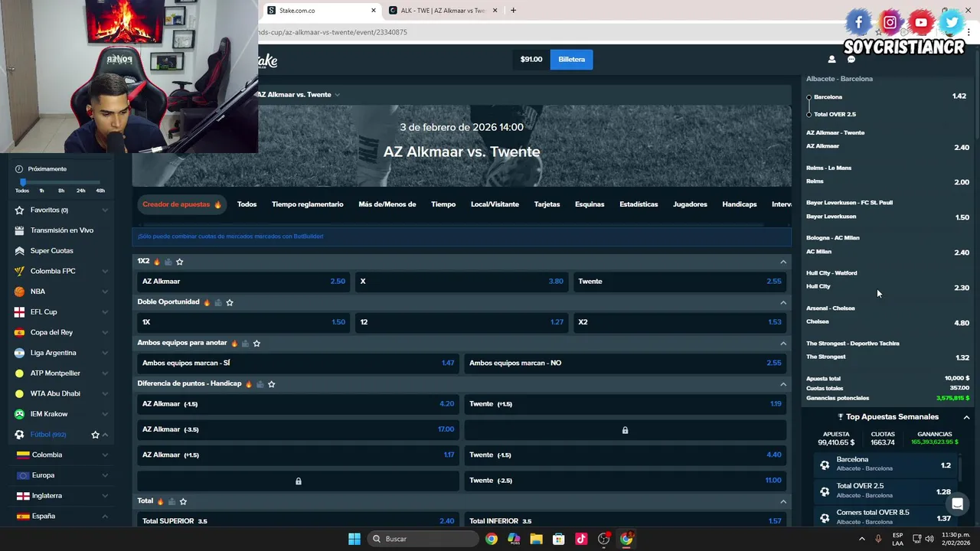Open Microsoft 365 Copilot from the taskbar

[514, 539]
